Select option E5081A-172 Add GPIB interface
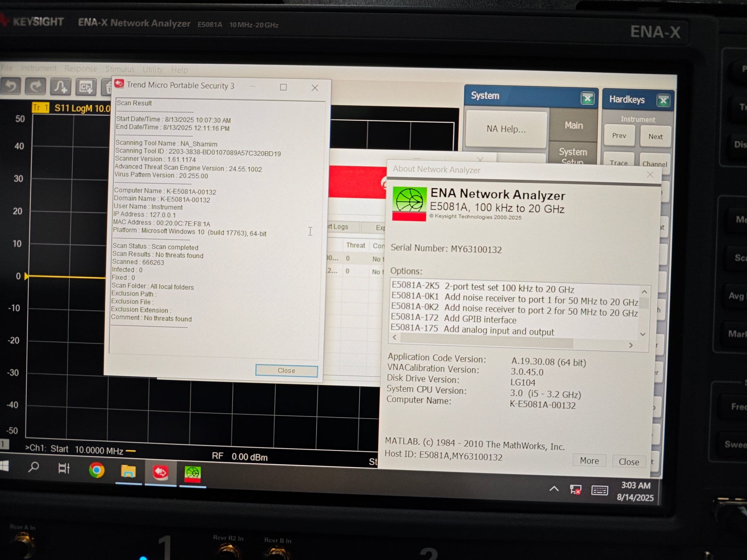This screenshot has height=560, width=747. point(453,318)
